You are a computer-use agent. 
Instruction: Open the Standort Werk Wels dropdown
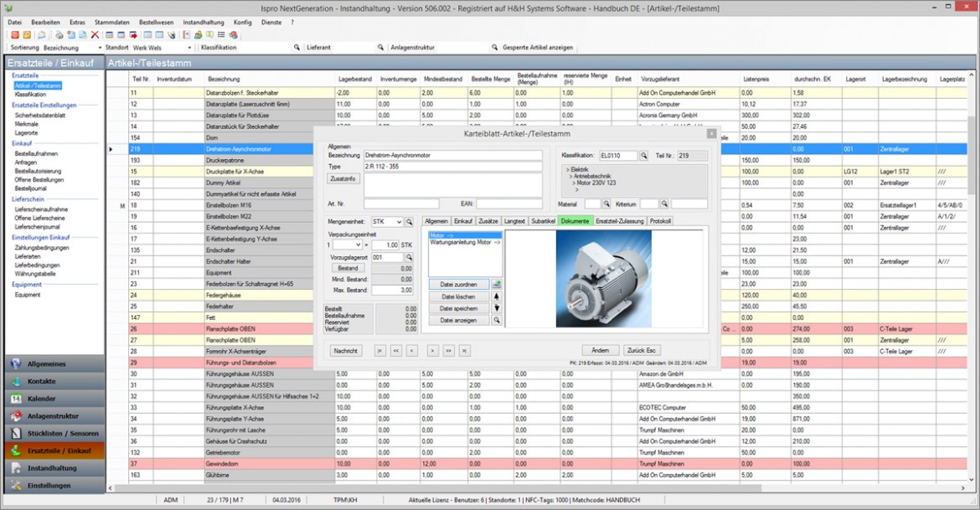(189, 47)
